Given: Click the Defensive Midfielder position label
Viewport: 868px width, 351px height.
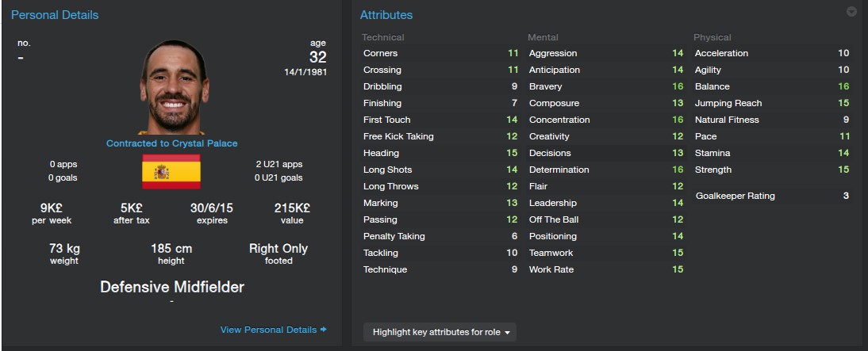Looking at the screenshot, I should coord(172,287).
